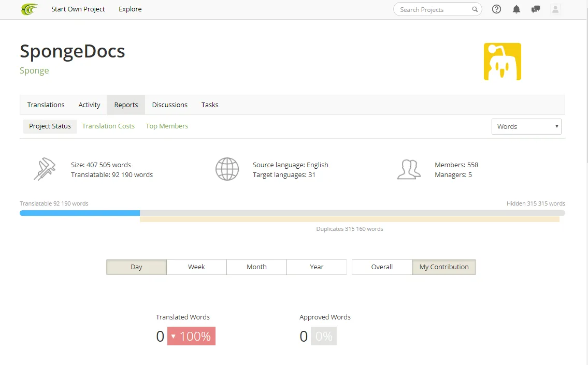Click the members people icon
This screenshot has height=365, width=588.
(x=409, y=169)
